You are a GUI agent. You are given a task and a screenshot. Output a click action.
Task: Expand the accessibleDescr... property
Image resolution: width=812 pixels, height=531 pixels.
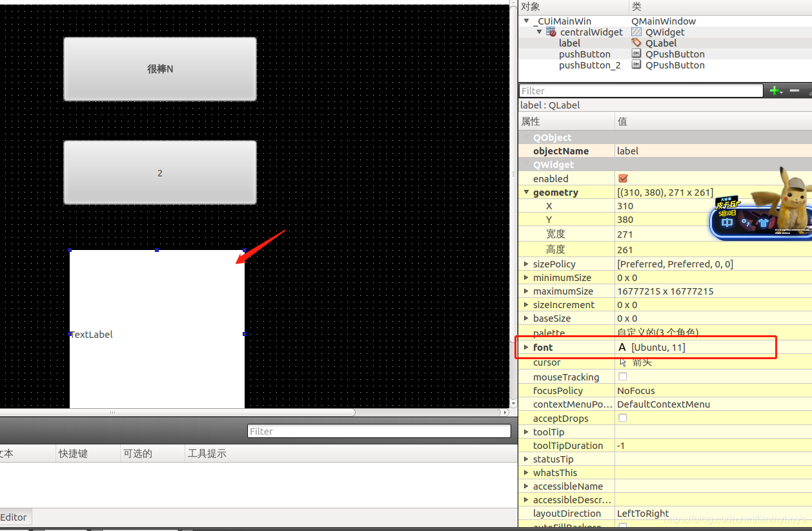(x=526, y=499)
